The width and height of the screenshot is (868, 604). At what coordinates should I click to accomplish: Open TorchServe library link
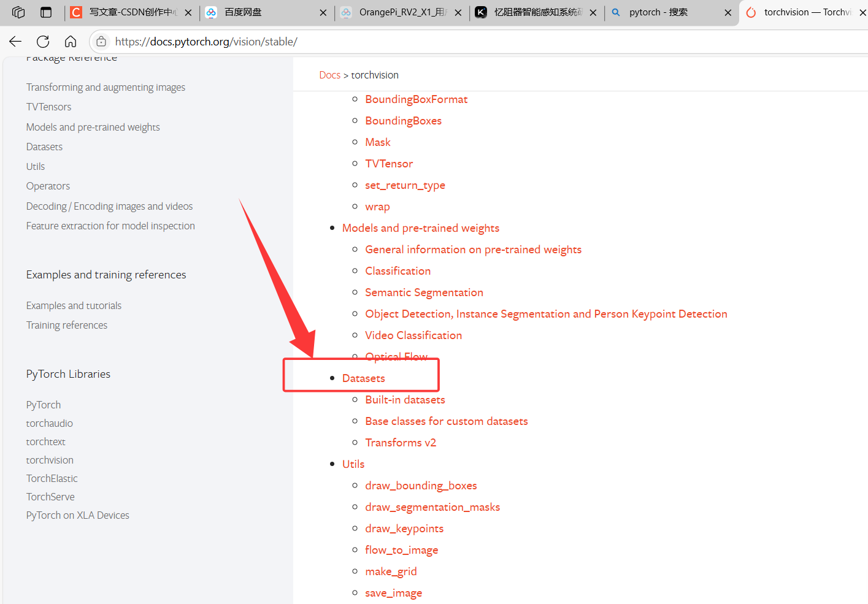(x=50, y=497)
